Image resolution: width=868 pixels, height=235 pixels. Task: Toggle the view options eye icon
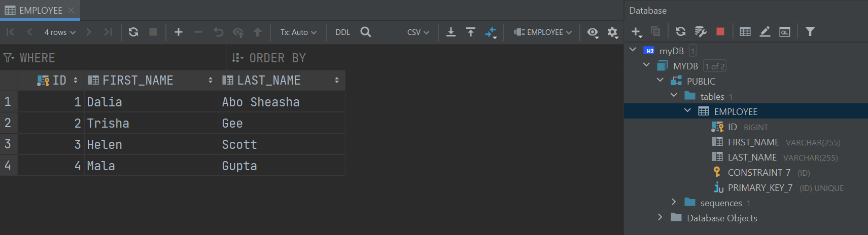[x=593, y=32]
